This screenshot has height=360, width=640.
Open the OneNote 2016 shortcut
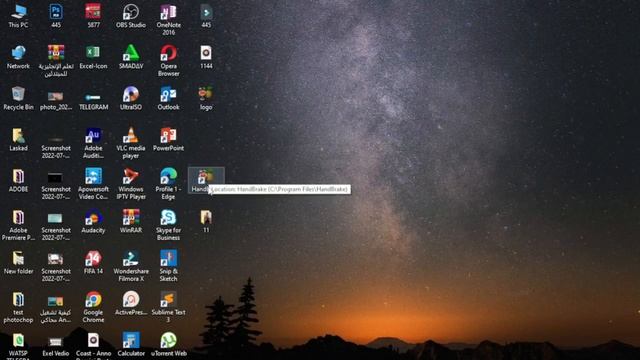pos(169,20)
